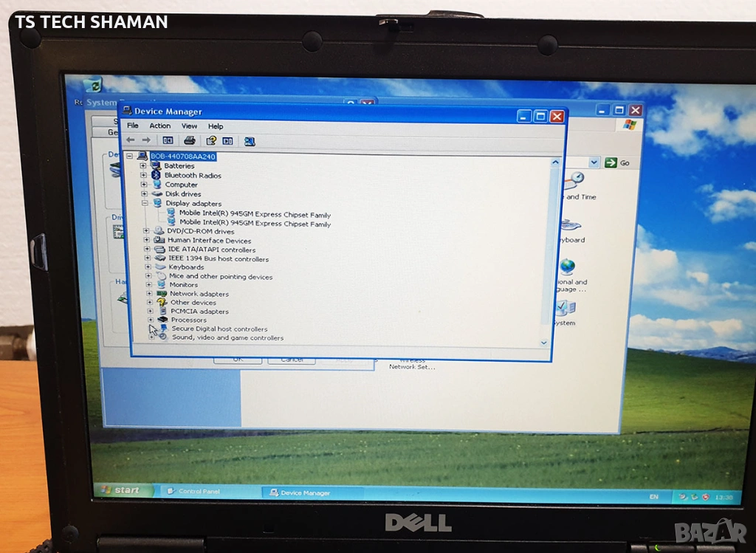756x553 pixels.
Task: Select the Computer label in the tree
Action: 182,185
